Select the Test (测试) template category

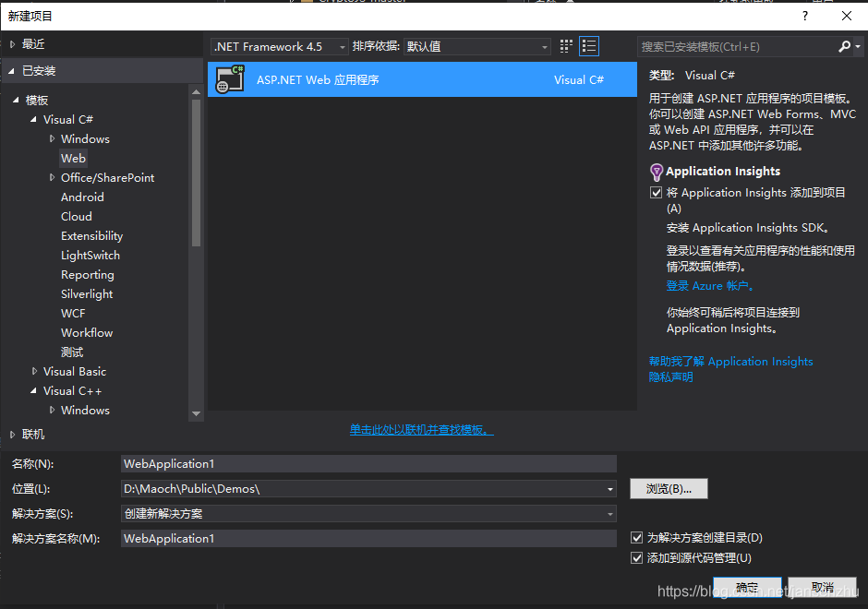coord(72,352)
